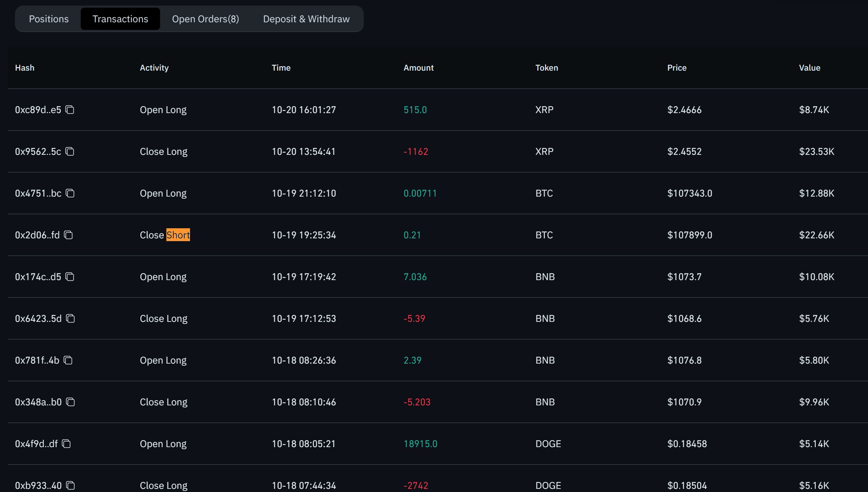Copy hash 0x6423..5d via icon

[x=71, y=318]
